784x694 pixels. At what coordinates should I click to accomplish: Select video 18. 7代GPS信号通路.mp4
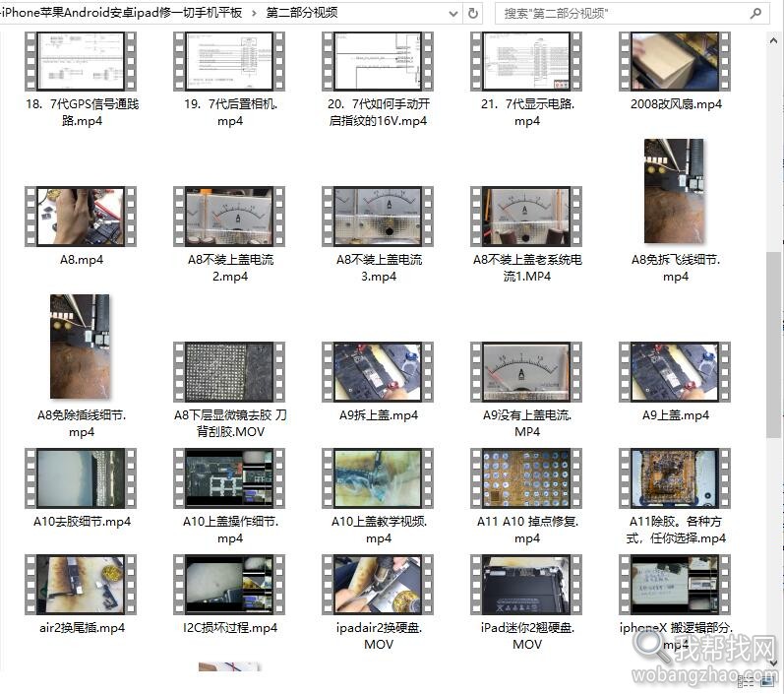coord(81,61)
